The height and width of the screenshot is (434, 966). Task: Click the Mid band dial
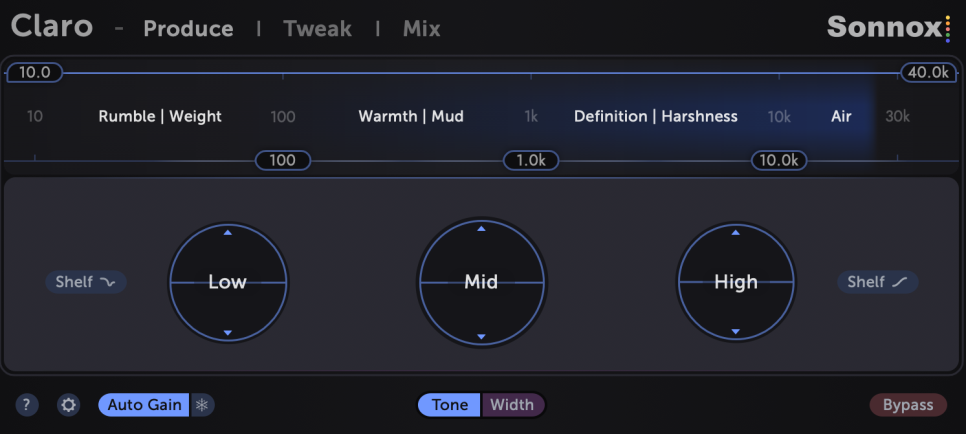point(481,282)
